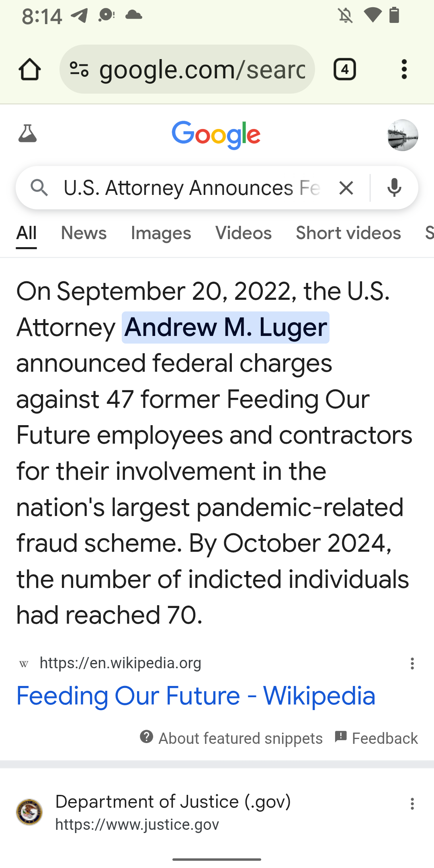Tap the search query text field
The image size is (434, 868).
pos(191,188)
